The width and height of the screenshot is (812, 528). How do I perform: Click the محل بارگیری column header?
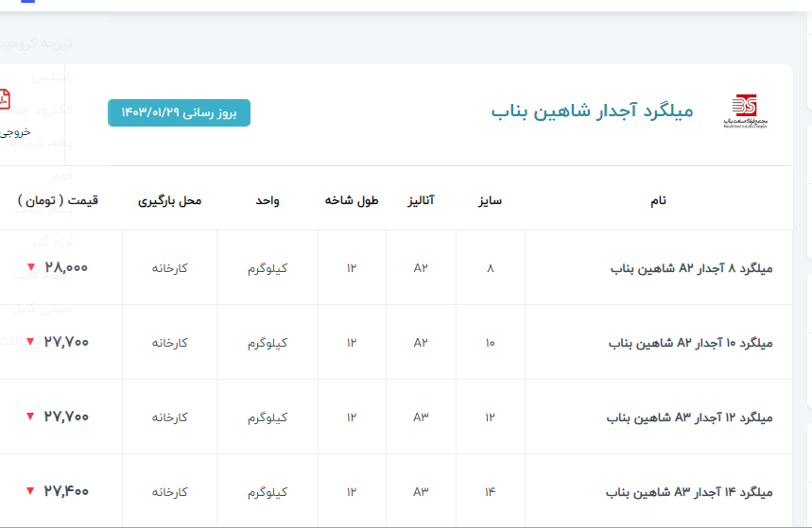coord(170,201)
